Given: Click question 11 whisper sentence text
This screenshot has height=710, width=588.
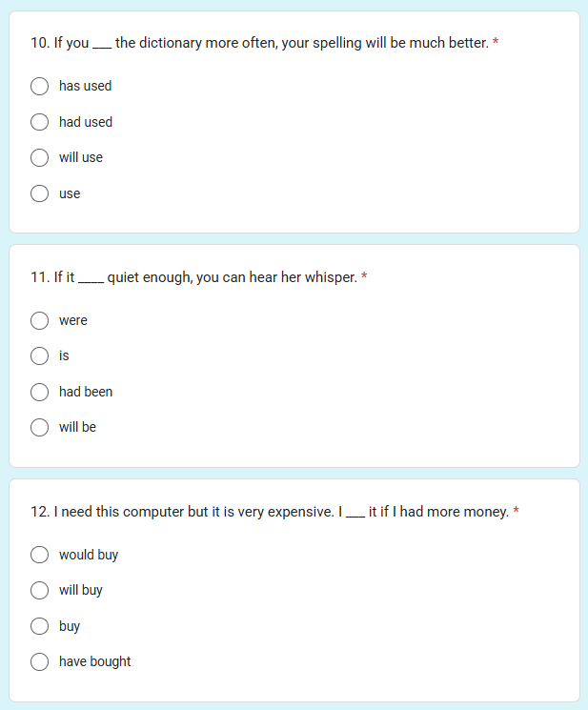Looking at the screenshot, I should coord(193,277).
